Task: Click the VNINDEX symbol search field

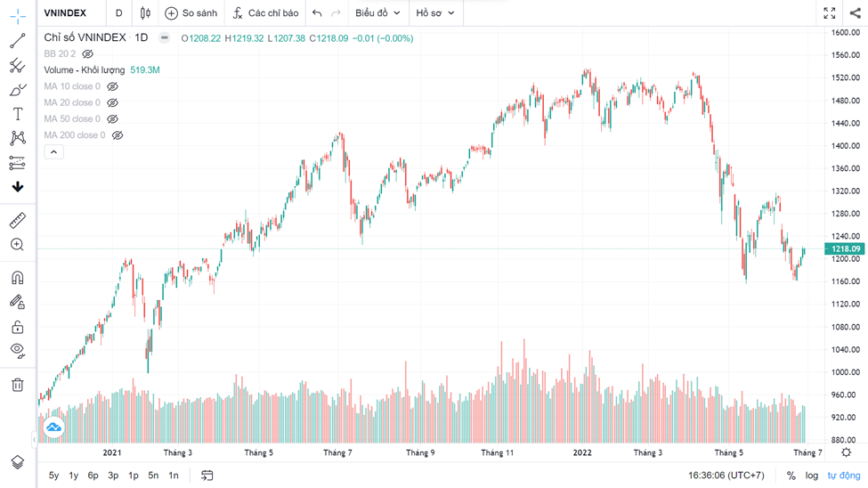Action: coord(65,13)
